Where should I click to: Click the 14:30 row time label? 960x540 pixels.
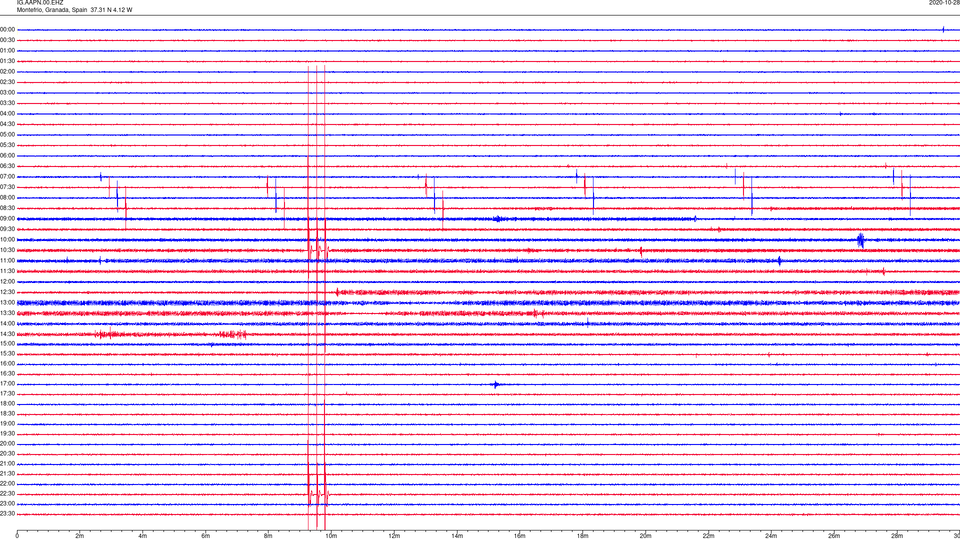tap(7, 334)
